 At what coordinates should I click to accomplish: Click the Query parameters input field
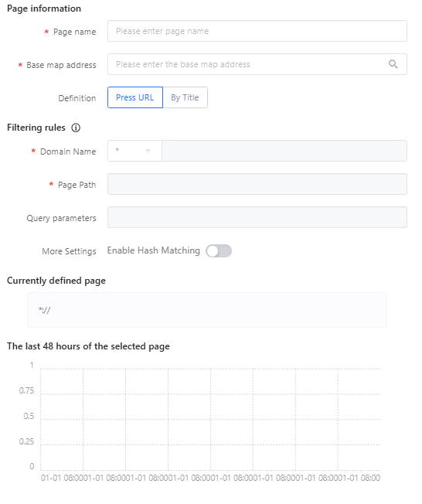[257, 217]
